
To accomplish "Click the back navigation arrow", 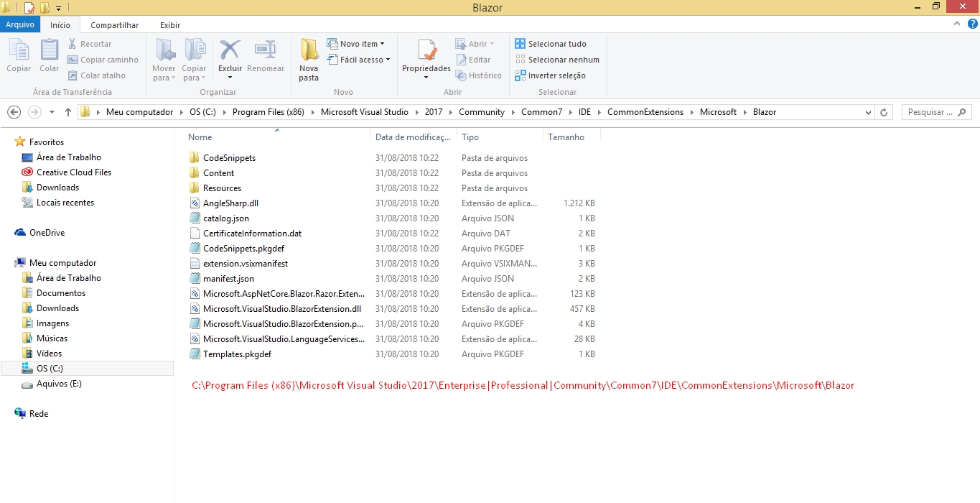I will coord(14,112).
